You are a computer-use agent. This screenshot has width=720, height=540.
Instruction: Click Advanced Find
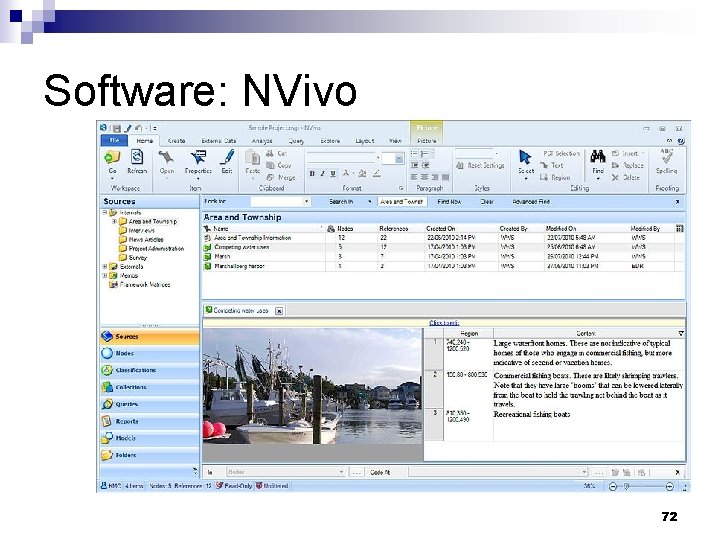coord(531,202)
